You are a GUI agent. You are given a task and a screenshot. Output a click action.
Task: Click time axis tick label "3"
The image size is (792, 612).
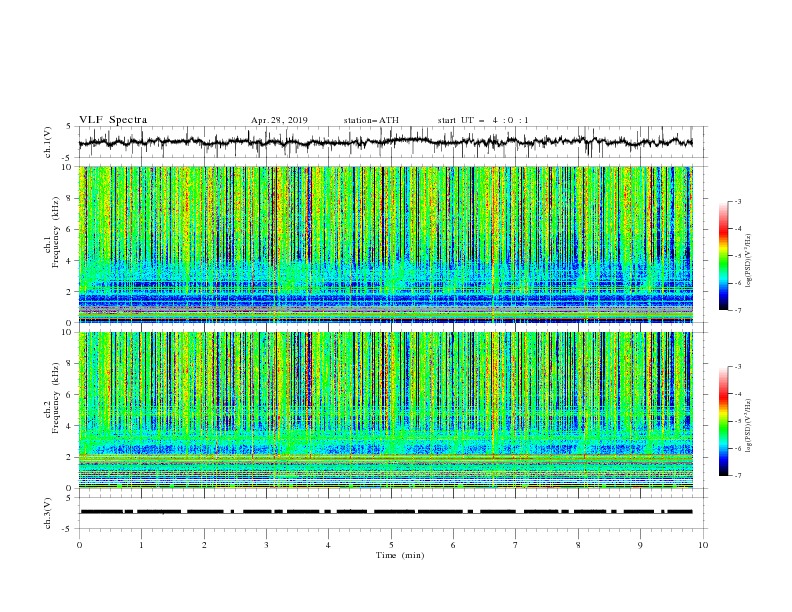pyautogui.click(x=266, y=545)
